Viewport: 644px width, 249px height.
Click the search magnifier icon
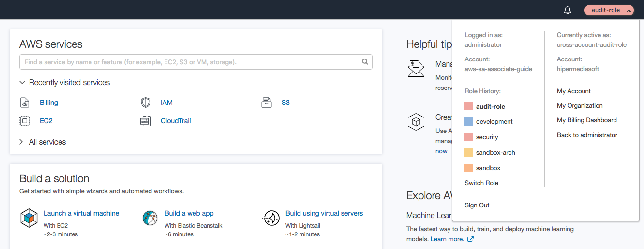[x=365, y=62]
